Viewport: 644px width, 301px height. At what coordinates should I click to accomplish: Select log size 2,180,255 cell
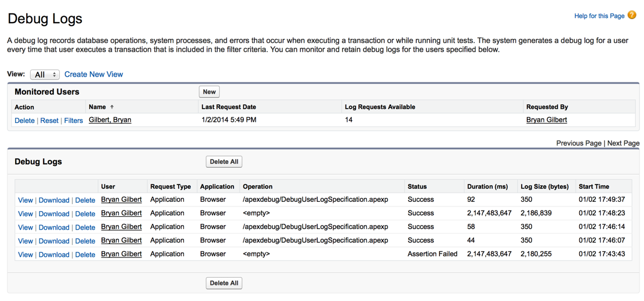[x=536, y=254]
